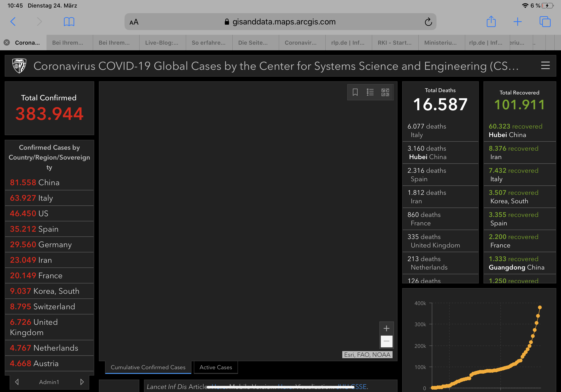
Task: Click 213 deaths Netherlands row
Action: click(x=440, y=263)
